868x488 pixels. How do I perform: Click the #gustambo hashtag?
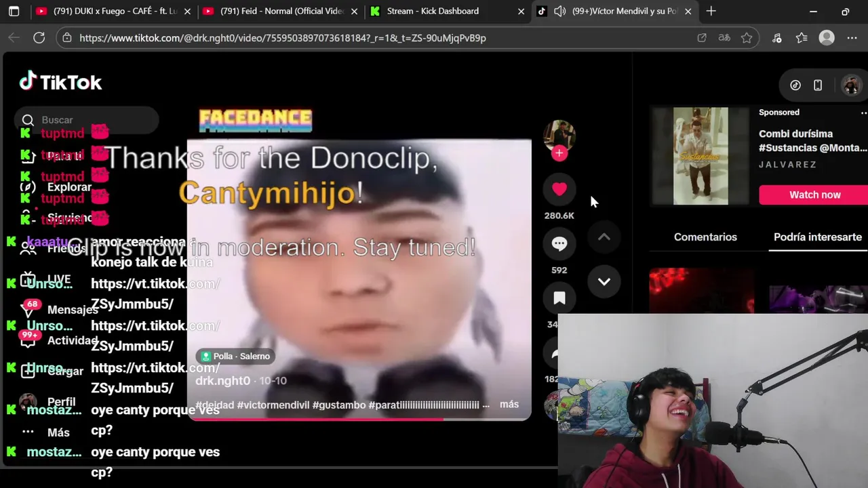tap(339, 405)
